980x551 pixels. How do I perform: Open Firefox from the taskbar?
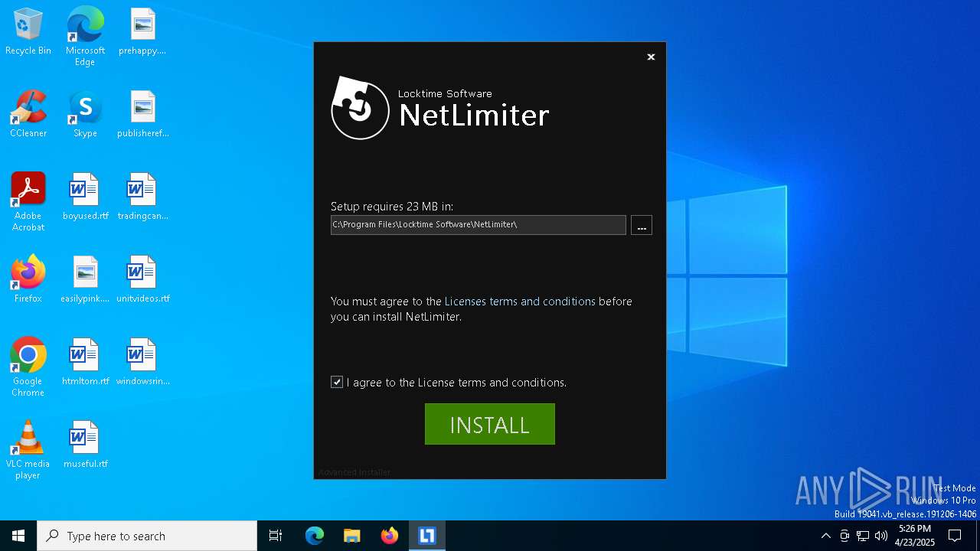click(x=390, y=536)
